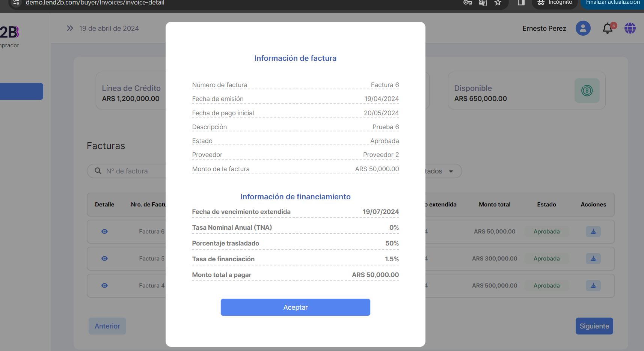Click the Monto total column header
The width and height of the screenshot is (644, 351).
coord(495,205)
